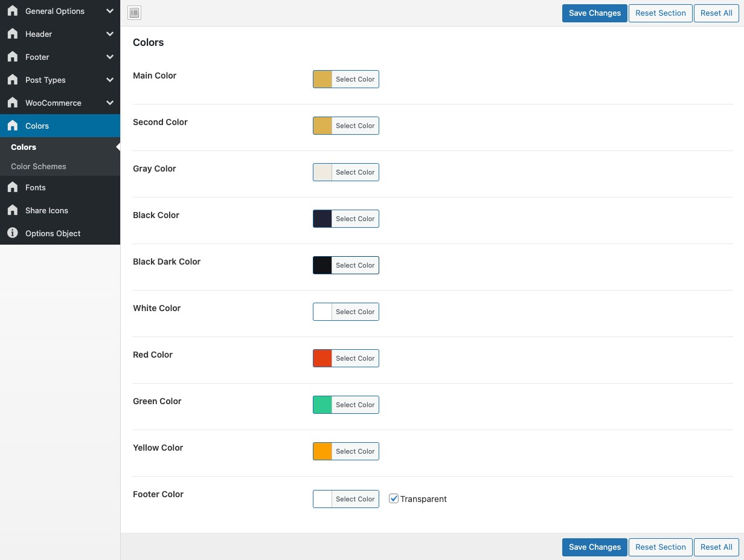Toggle the Transparent checkbox for Footer Color
The width and height of the screenshot is (744, 560).
click(x=394, y=498)
